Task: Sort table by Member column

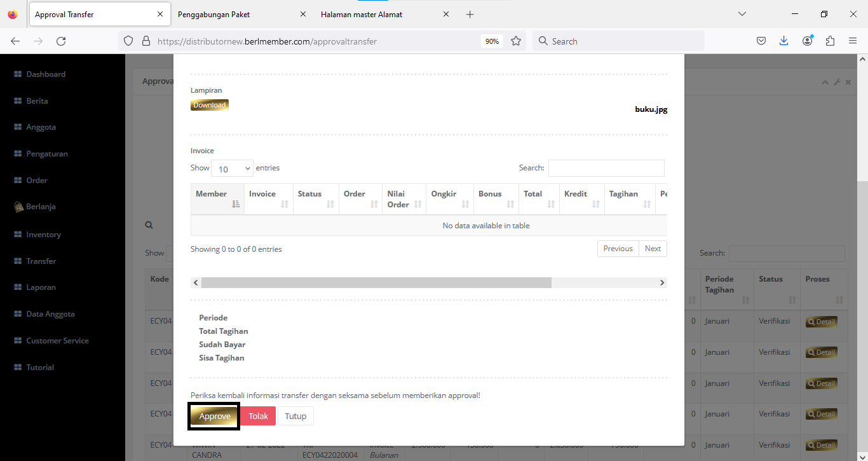Action: [x=217, y=199]
